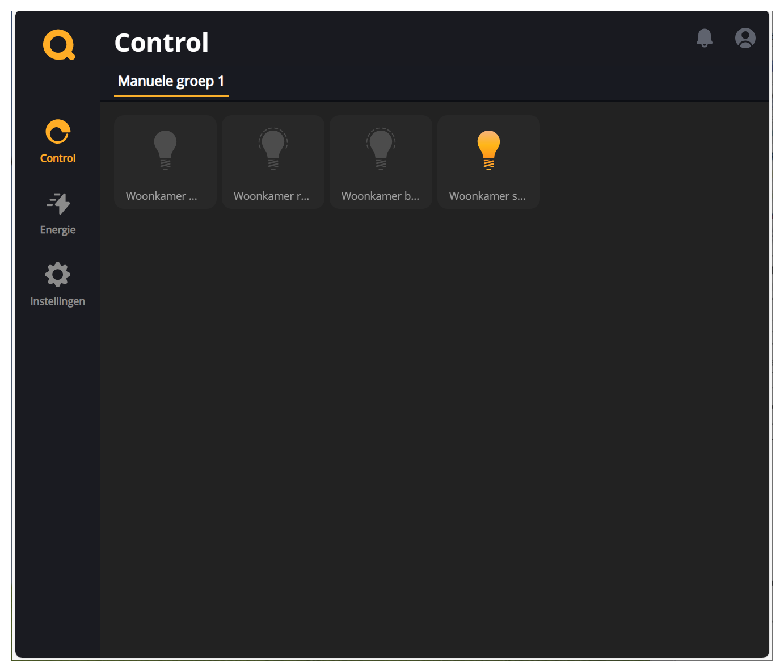Open the Control section in sidebar

58,141
